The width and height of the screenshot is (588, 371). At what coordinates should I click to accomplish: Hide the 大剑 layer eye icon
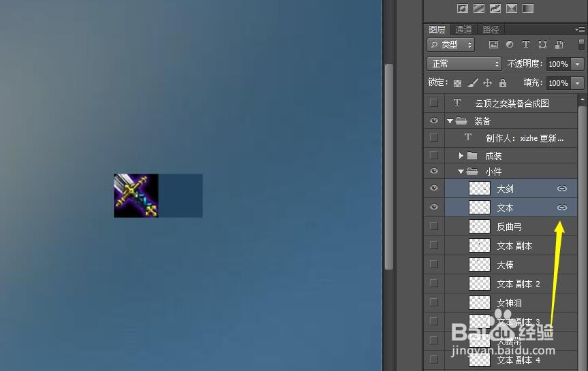[x=434, y=188]
